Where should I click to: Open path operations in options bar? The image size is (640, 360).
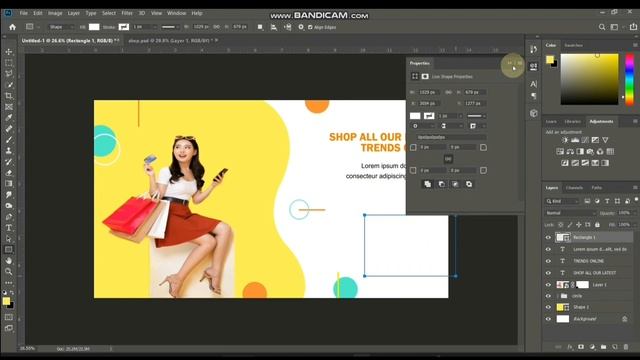click(x=260, y=27)
